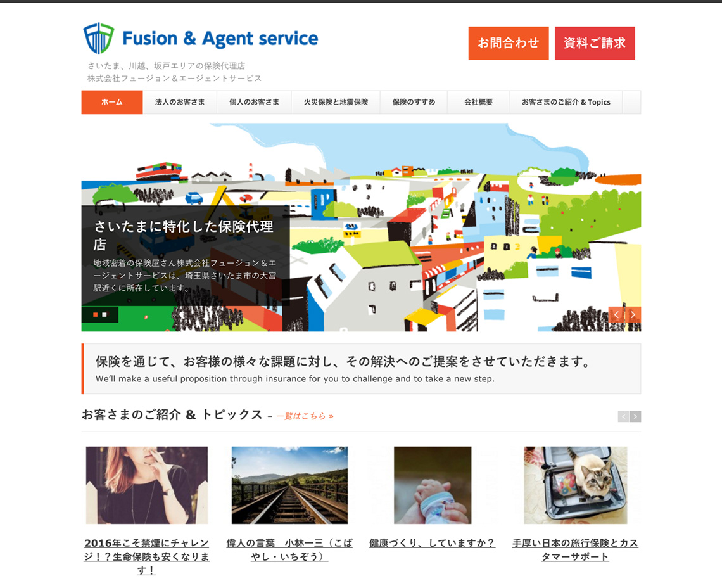Screen dimensions: 722x588
Task: Open the 個人のお客さま menu
Action: (x=254, y=102)
